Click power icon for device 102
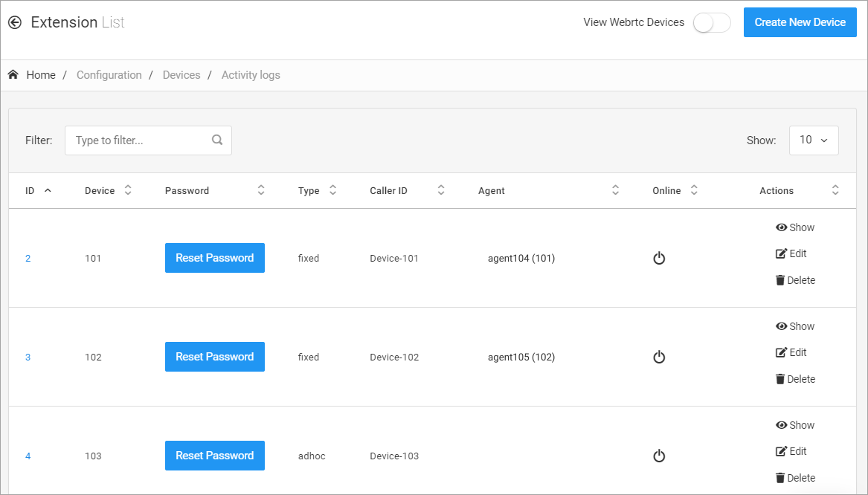The width and height of the screenshot is (868, 495). [x=659, y=357]
